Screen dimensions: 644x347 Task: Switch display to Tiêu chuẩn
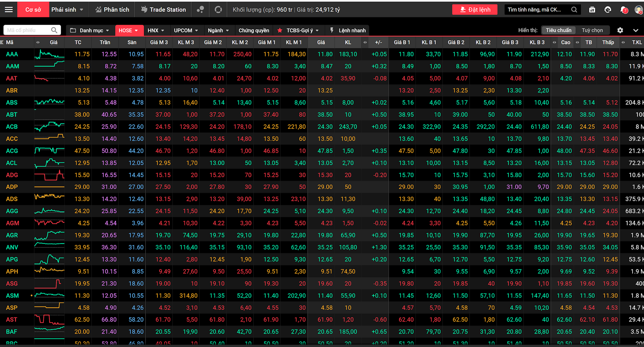[558, 30]
